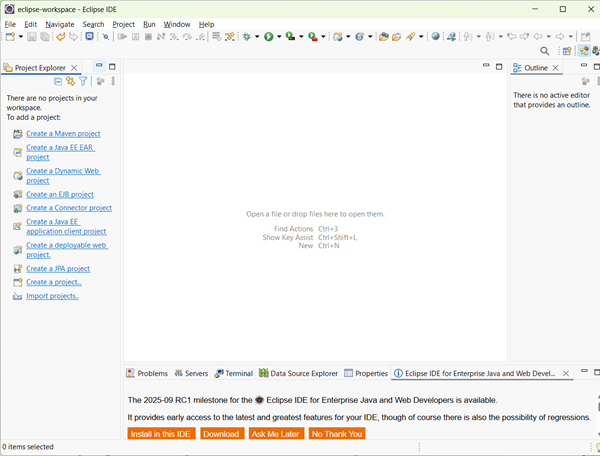
Task: Click the Open Perspective icon
Action: [x=567, y=51]
